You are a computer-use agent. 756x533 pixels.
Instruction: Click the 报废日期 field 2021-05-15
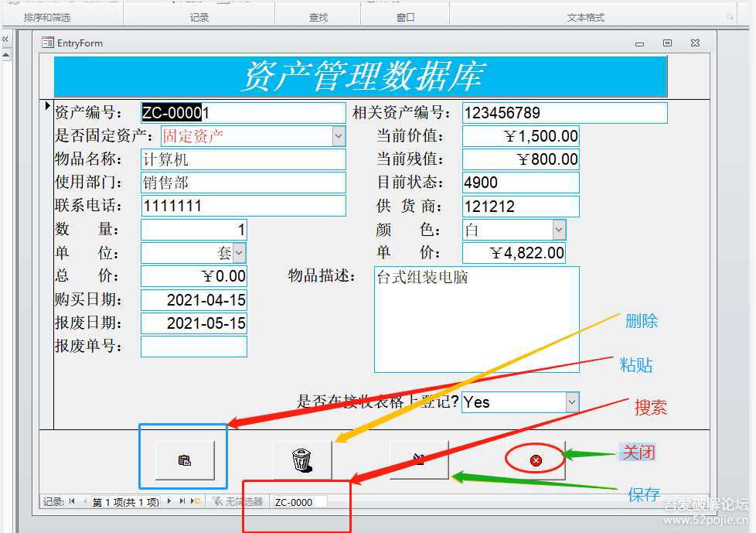coord(194,323)
